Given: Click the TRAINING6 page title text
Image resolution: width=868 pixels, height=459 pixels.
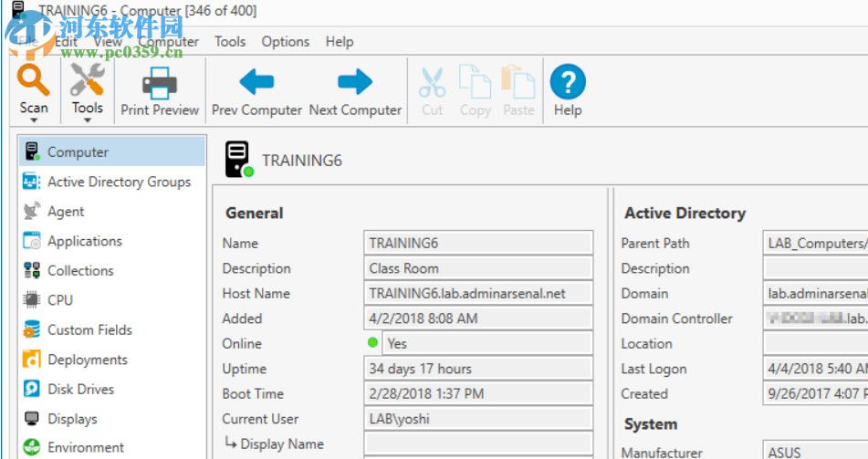Looking at the screenshot, I should (302, 161).
